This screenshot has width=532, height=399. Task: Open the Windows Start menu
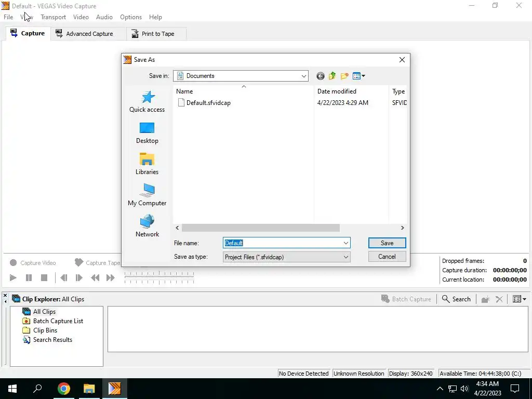(12, 389)
